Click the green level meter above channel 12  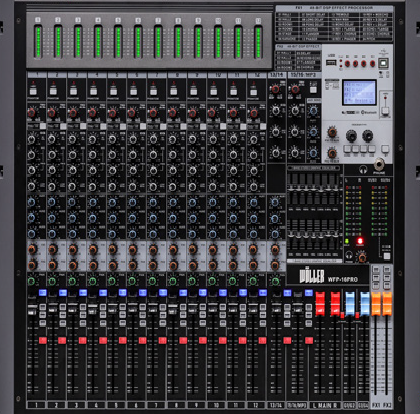[258, 42]
